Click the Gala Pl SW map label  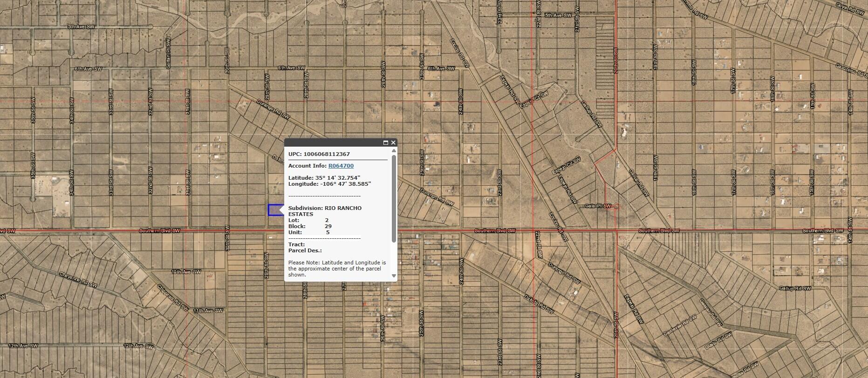[x=598, y=206]
